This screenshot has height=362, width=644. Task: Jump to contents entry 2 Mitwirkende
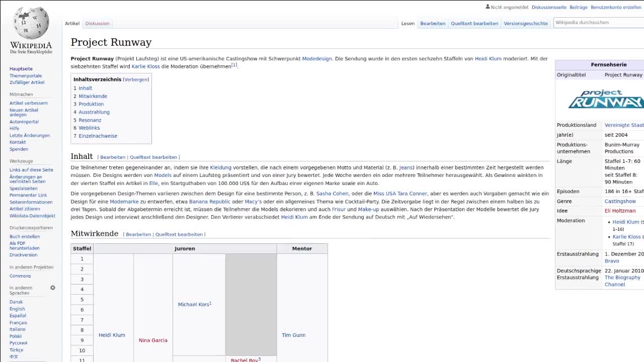tap(91, 96)
